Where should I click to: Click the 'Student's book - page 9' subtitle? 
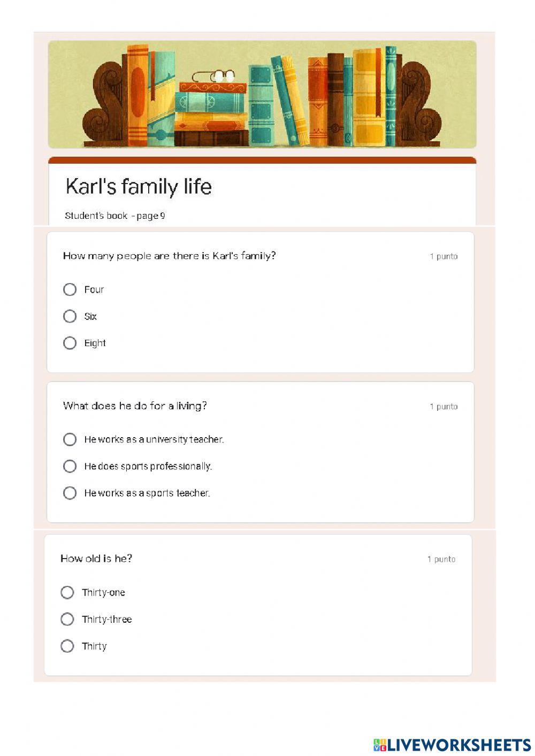(x=115, y=216)
